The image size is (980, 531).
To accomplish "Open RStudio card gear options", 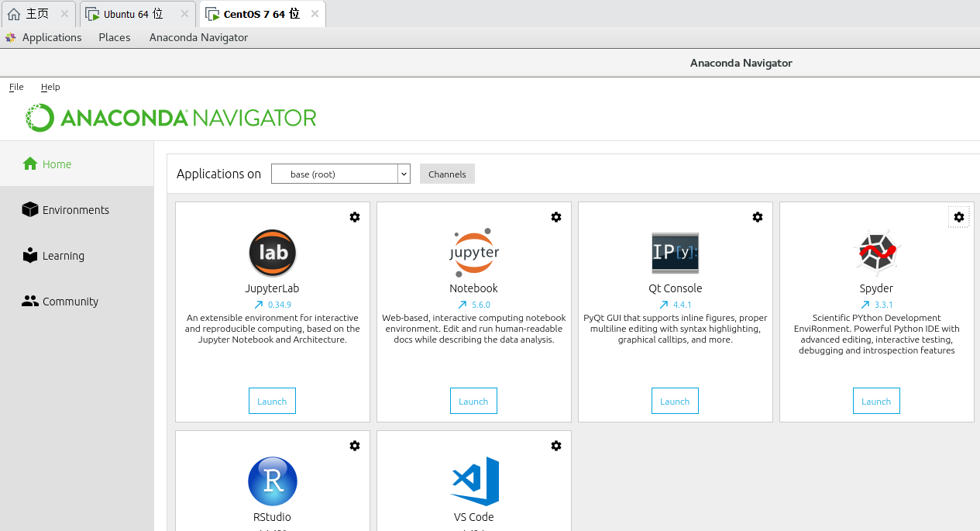I will [355, 446].
